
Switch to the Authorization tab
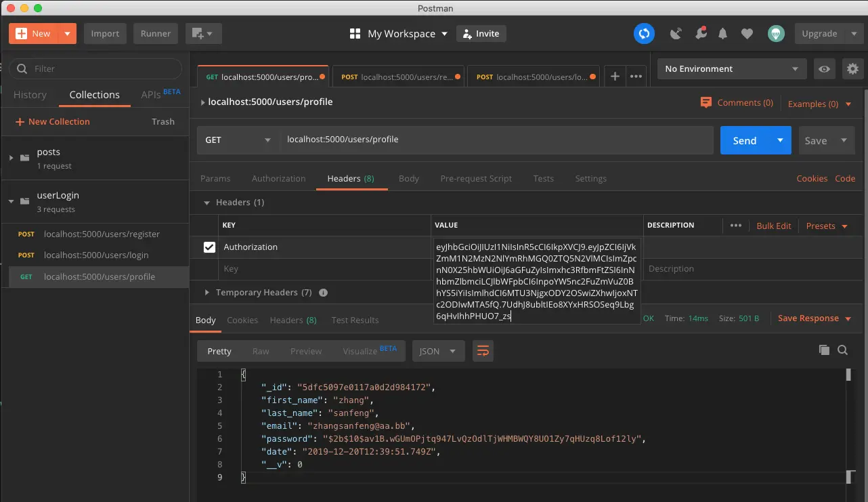[x=278, y=179]
